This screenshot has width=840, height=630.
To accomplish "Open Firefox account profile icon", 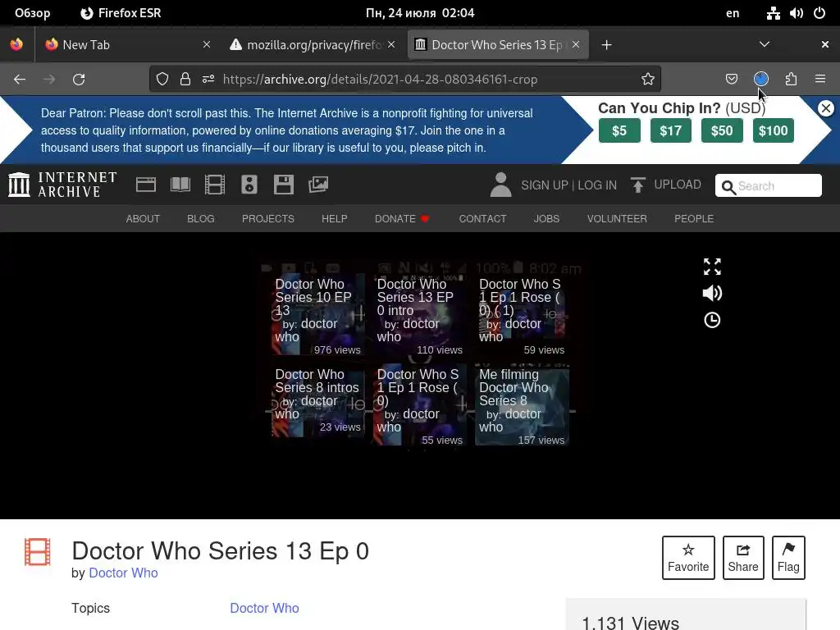I will [x=760, y=80].
